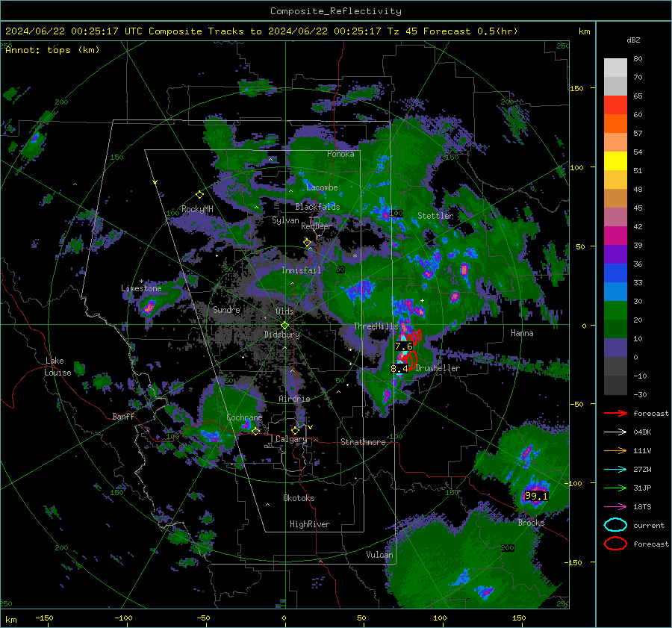Click the magenta 18TS arrow in legend
Image resolution: width=672 pixels, height=628 pixels.
tap(615, 507)
